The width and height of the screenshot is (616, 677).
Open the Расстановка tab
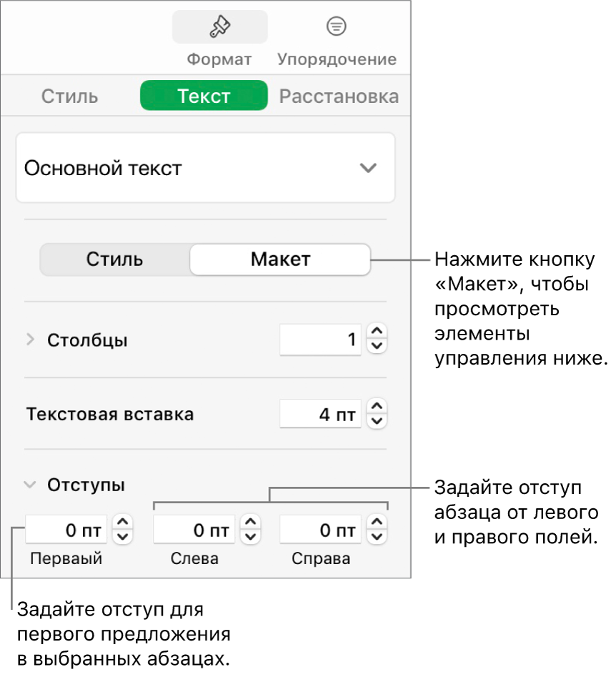pyautogui.click(x=339, y=97)
